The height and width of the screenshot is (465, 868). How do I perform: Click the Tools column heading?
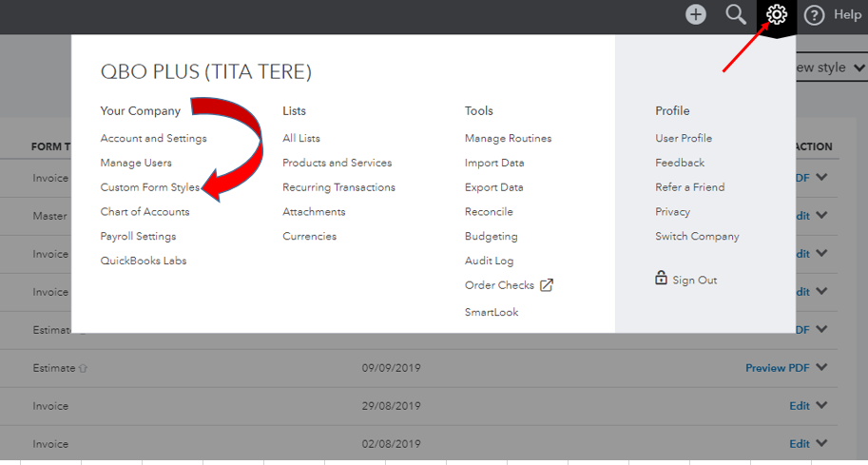479,110
